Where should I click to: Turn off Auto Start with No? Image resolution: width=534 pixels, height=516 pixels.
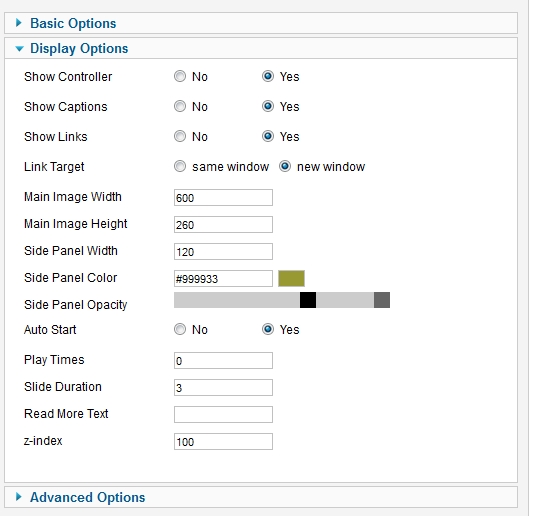click(x=180, y=329)
